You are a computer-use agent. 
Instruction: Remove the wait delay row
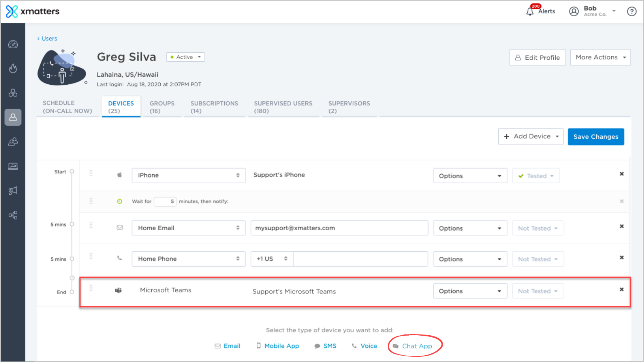622,201
